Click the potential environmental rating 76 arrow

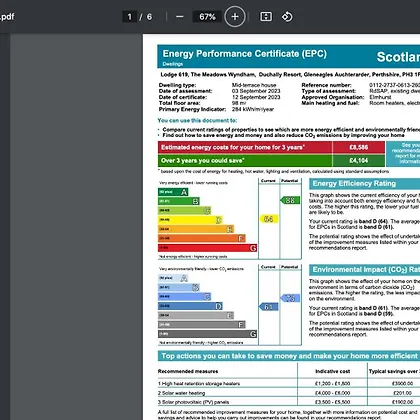(290, 298)
